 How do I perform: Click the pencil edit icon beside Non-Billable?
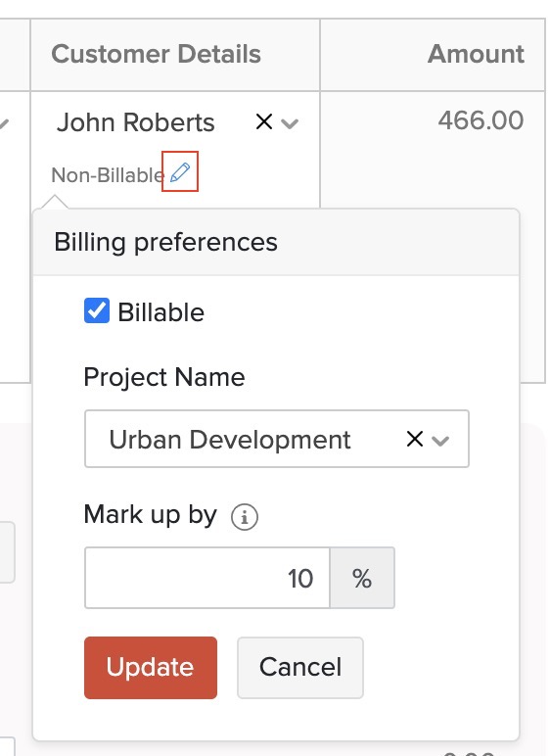(x=180, y=172)
